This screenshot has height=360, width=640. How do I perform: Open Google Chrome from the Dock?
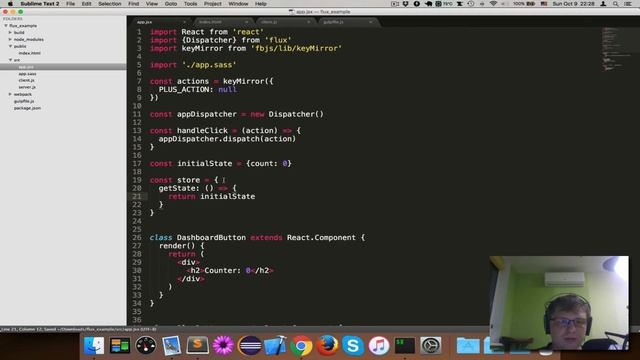coord(301,346)
